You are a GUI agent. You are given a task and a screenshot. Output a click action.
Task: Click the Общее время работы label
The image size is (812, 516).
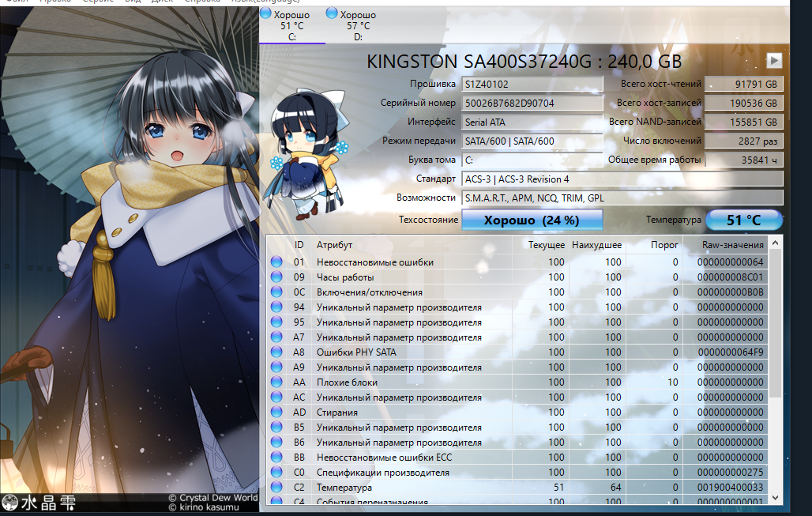click(655, 159)
